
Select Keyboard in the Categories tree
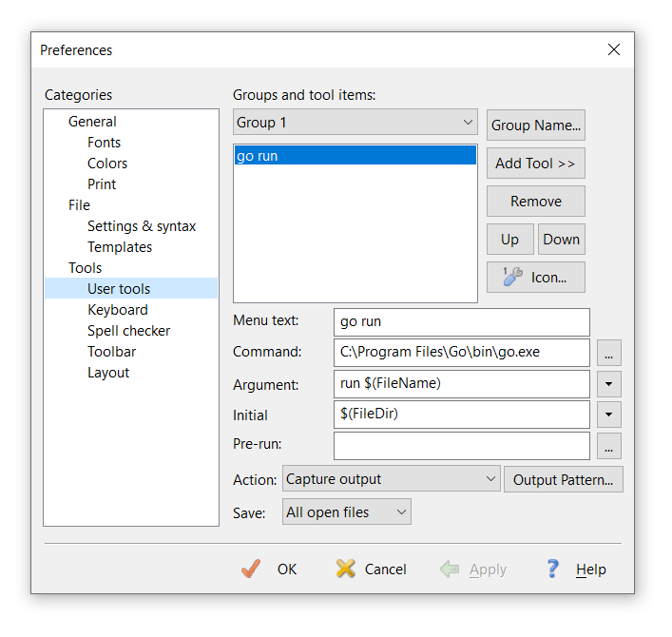click(118, 310)
